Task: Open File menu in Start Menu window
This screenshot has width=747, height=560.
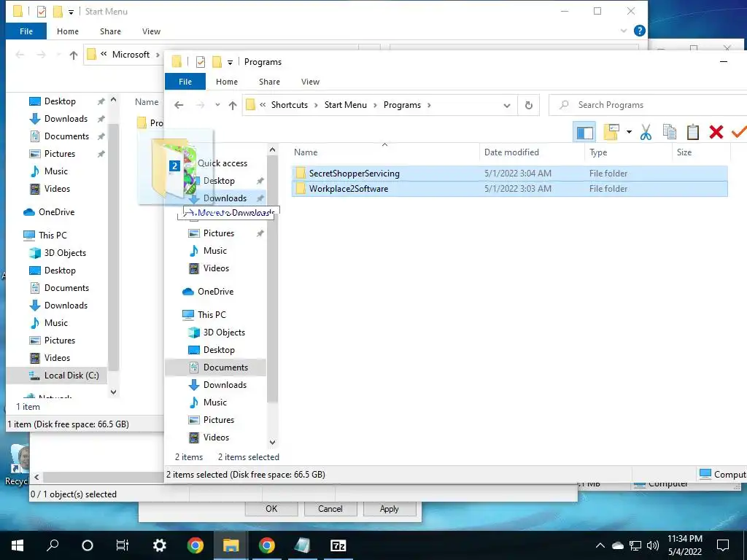Action: (x=26, y=31)
